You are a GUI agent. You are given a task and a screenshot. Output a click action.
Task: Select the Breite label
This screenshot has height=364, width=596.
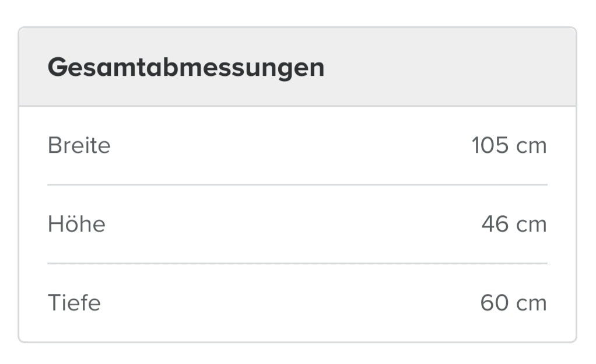[x=79, y=145]
